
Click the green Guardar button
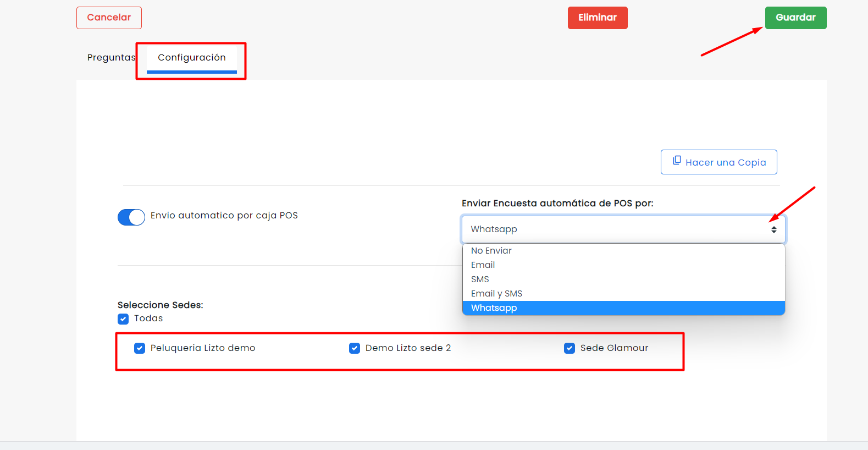795,18
